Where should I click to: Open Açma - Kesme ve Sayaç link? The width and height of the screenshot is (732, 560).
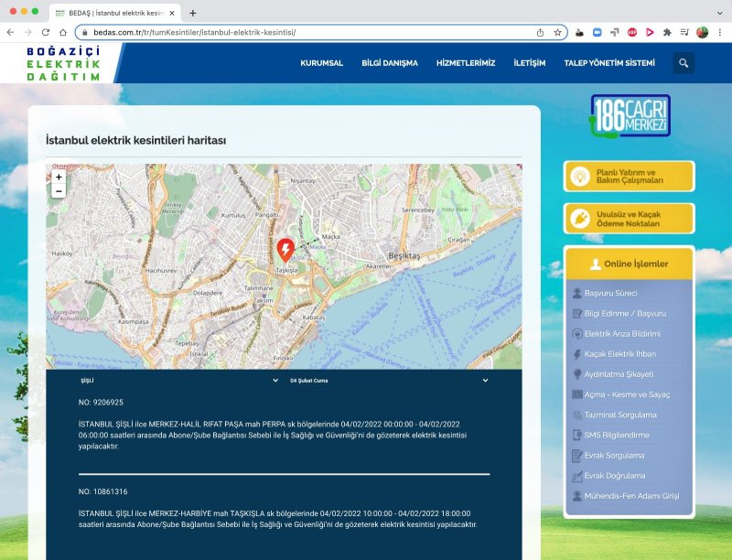(627, 394)
